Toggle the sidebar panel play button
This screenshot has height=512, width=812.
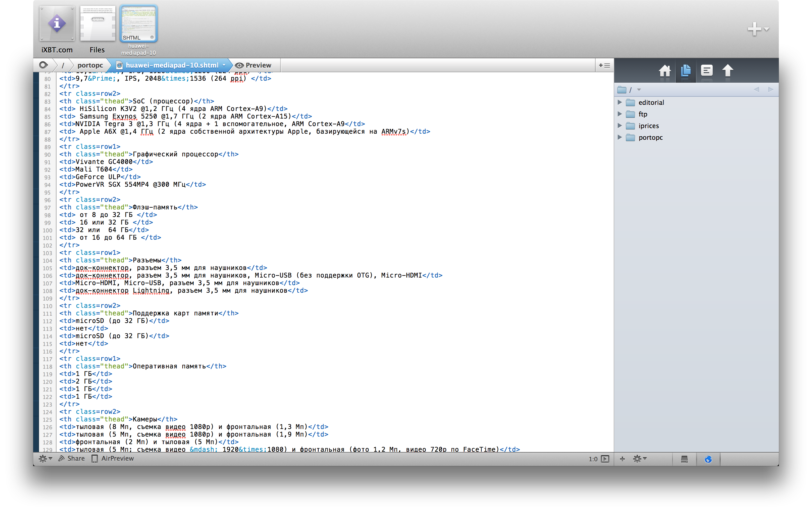tap(605, 459)
